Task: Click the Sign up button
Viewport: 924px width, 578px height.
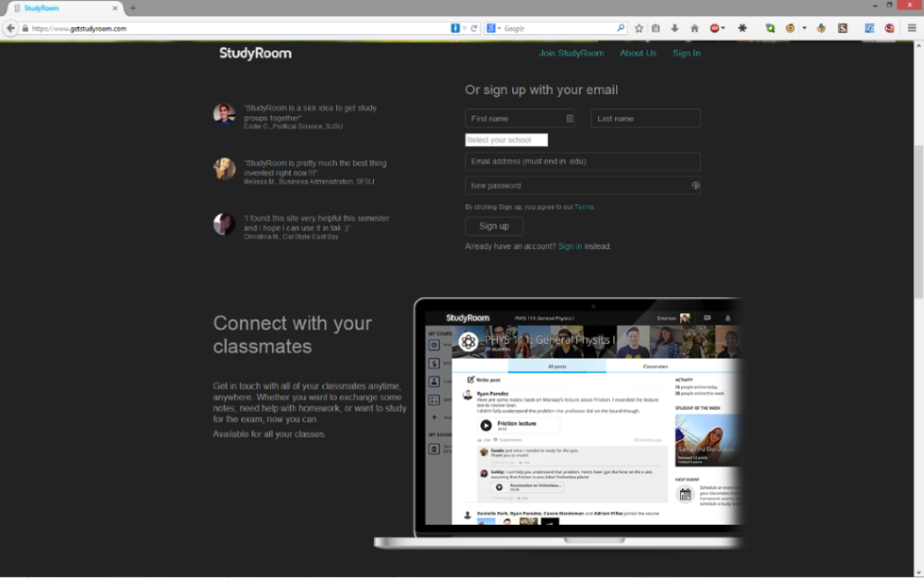Action: pyautogui.click(x=494, y=227)
